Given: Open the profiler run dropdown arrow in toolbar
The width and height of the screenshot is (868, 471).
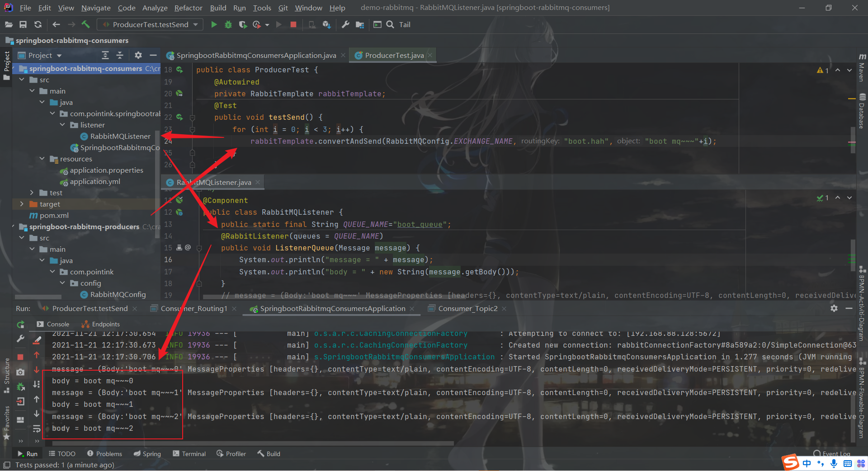Looking at the screenshot, I should 267,25.
